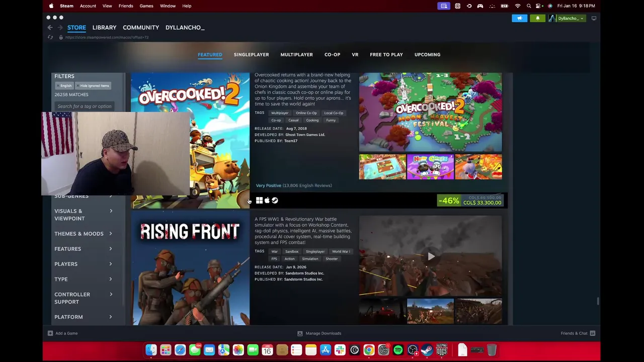Switch to the Singleplayer tab
644x362 pixels.
[x=251, y=54]
